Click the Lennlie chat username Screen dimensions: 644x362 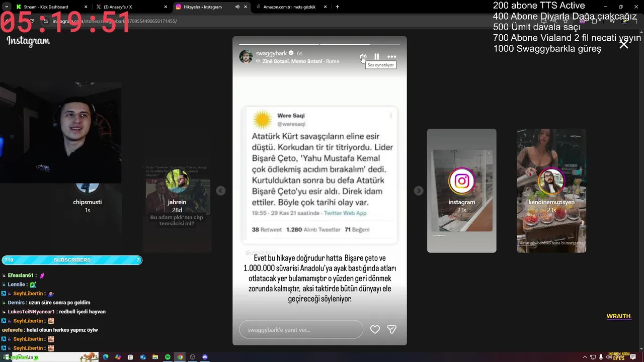pos(16,285)
